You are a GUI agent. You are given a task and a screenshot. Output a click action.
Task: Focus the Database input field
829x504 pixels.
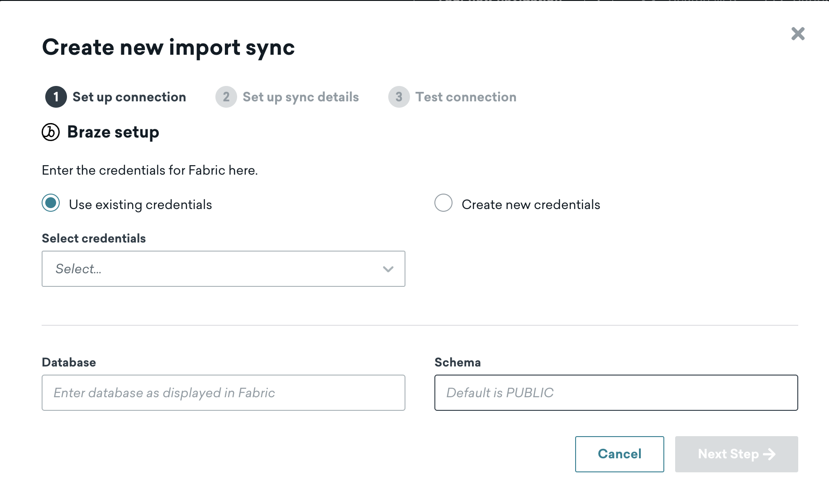[x=224, y=393]
